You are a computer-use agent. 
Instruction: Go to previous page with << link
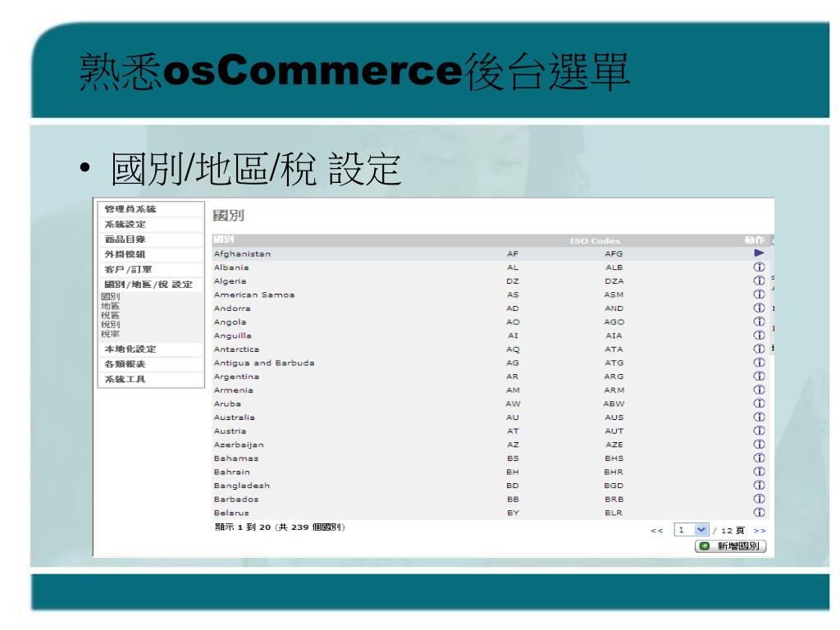[x=657, y=531]
